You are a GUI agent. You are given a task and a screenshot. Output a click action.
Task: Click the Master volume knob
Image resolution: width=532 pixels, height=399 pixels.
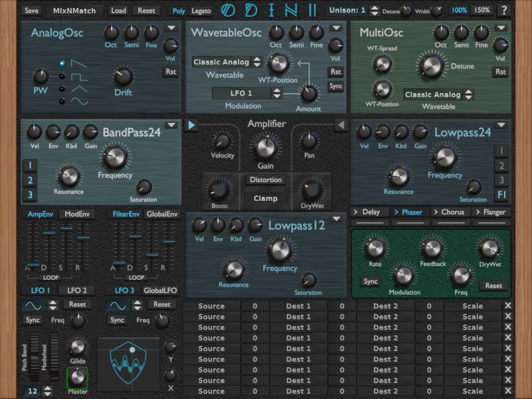point(77,377)
